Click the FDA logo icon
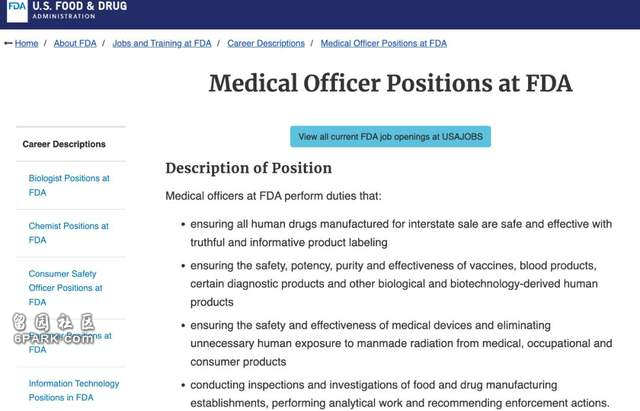Image resolution: width=640 pixels, height=411 pixels. point(17,10)
